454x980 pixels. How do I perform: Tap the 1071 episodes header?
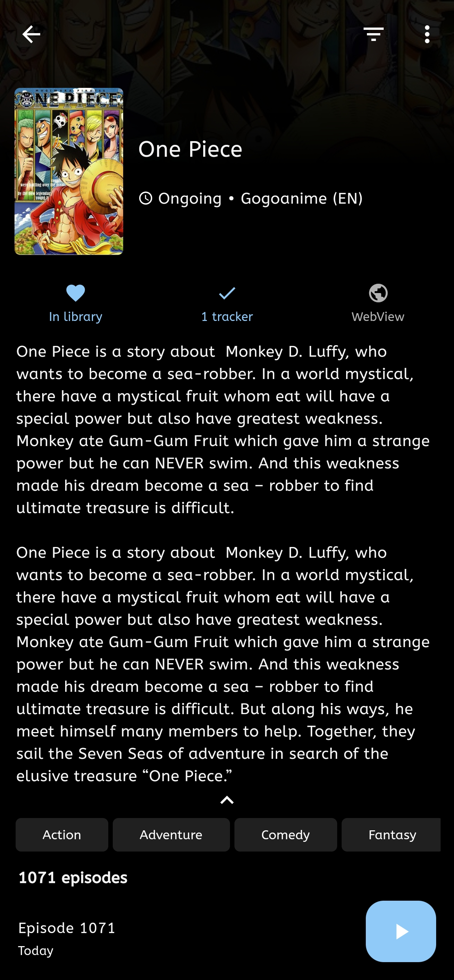(73, 878)
